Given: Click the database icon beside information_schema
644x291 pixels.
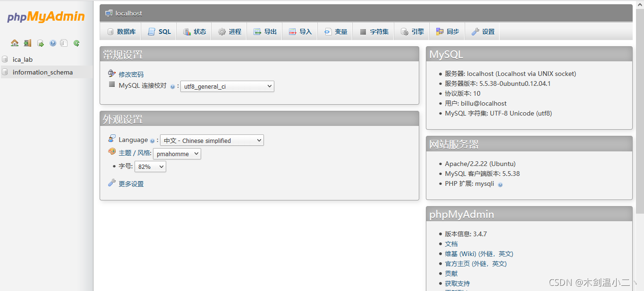Looking at the screenshot, I should click(5, 72).
